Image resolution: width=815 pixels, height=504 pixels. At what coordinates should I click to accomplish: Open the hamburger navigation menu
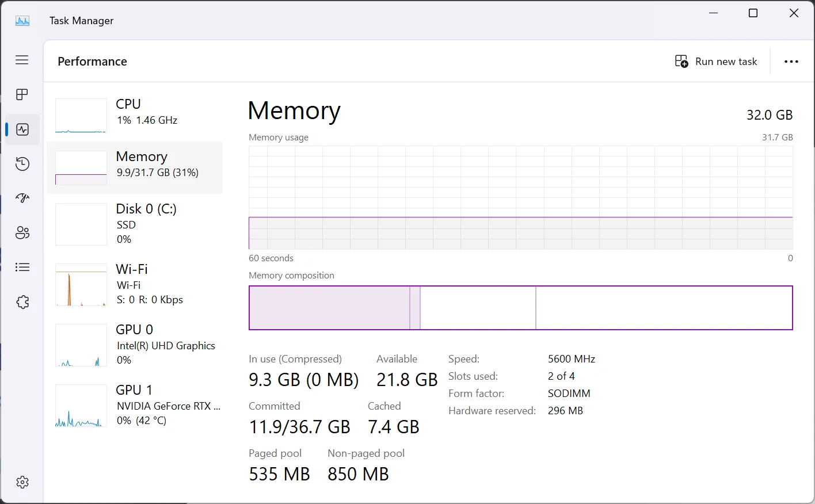(x=22, y=60)
